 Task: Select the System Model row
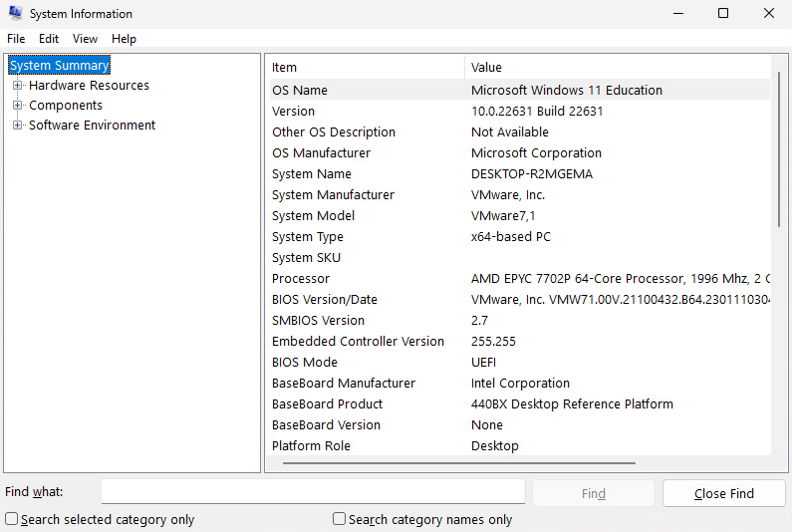pos(520,216)
